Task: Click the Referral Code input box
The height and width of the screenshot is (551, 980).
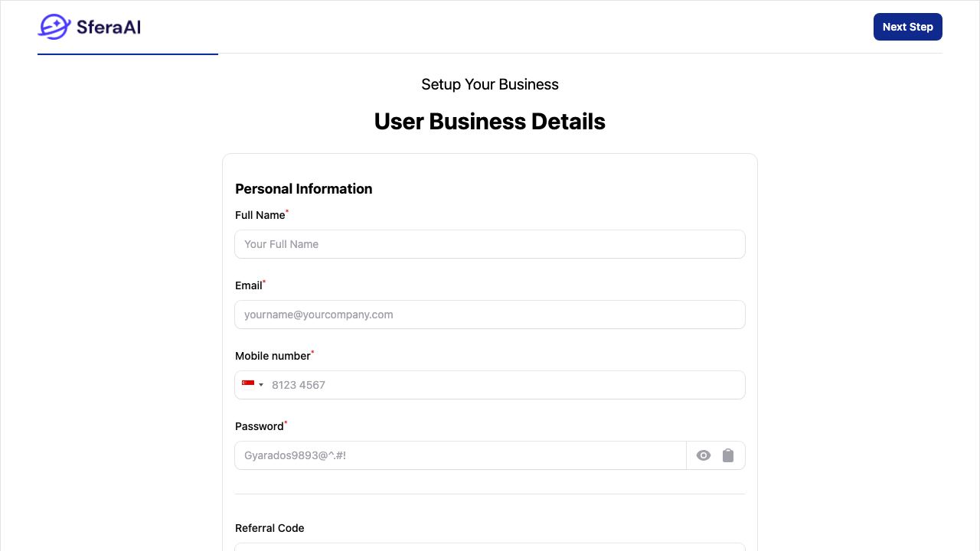Action: [490, 547]
